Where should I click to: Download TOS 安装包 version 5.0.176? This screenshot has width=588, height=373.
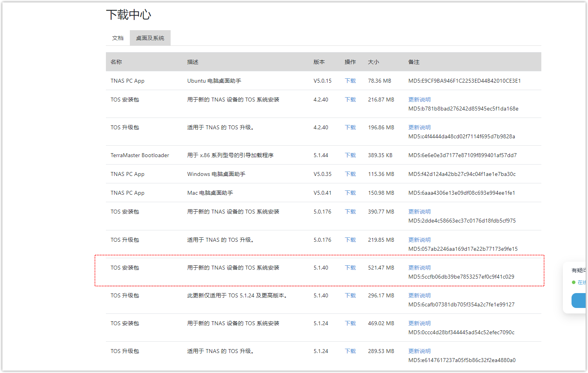pyautogui.click(x=350, y=212)
